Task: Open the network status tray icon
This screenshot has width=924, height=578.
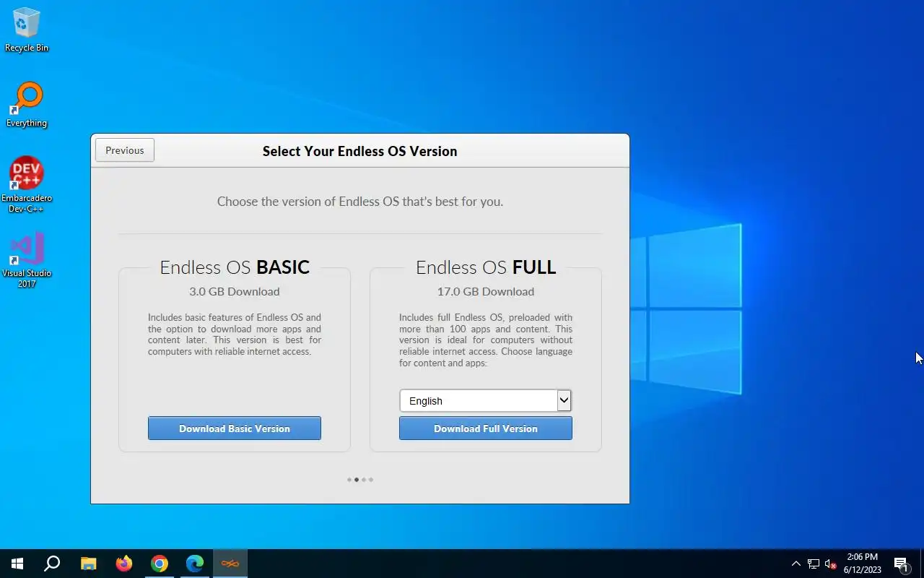Action: pos(814,564)
